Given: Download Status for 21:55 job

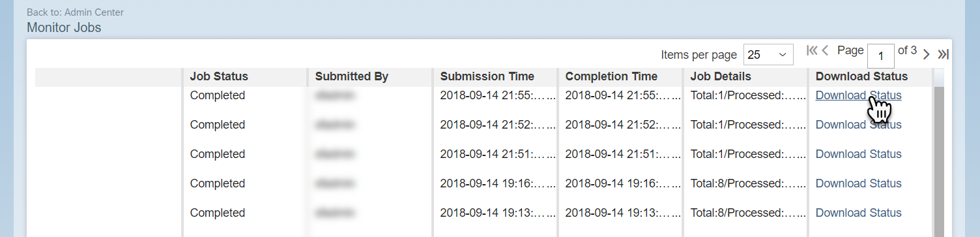Looking at the screenshot, I should coord(858,95).
